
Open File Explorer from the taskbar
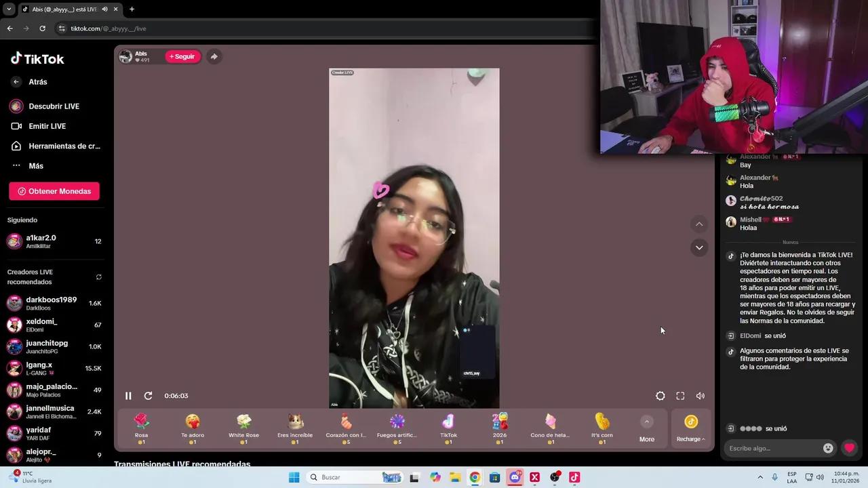(x=455, y=477)
